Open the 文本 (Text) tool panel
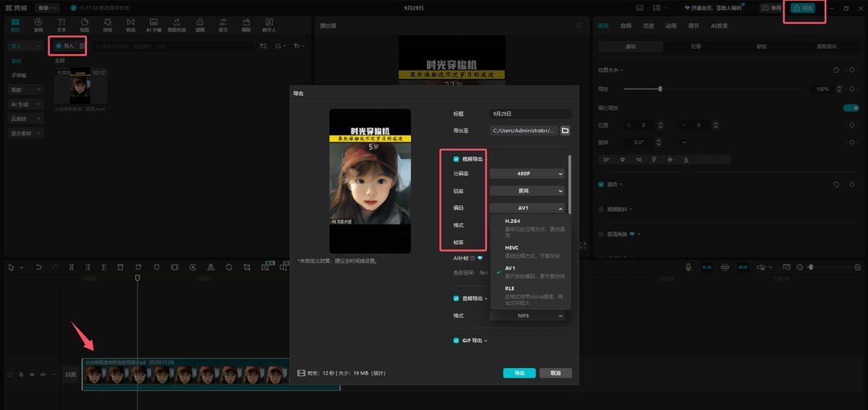 [61, 25]
